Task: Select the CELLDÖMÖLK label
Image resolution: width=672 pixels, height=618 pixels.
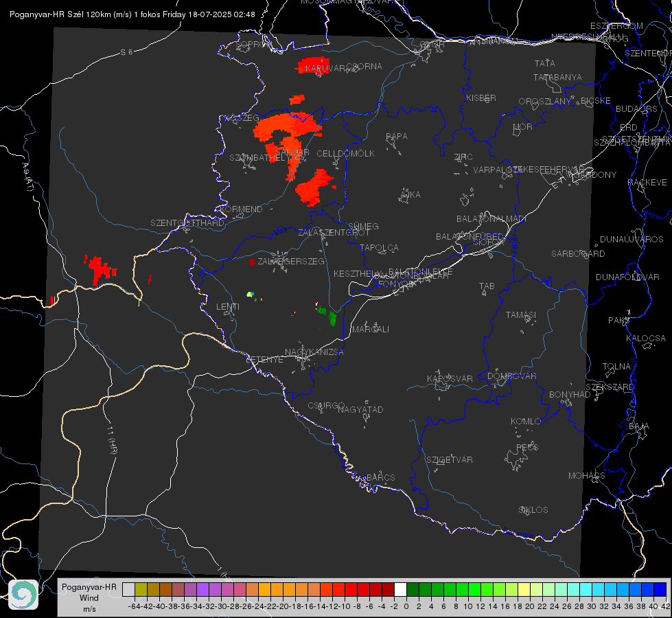Action: click(345, 154)
